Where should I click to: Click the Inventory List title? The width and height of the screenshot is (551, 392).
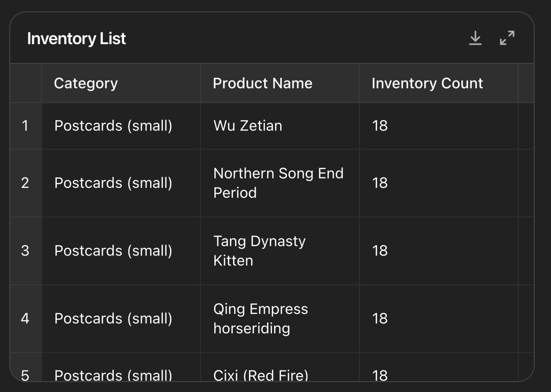coord(76,39)
